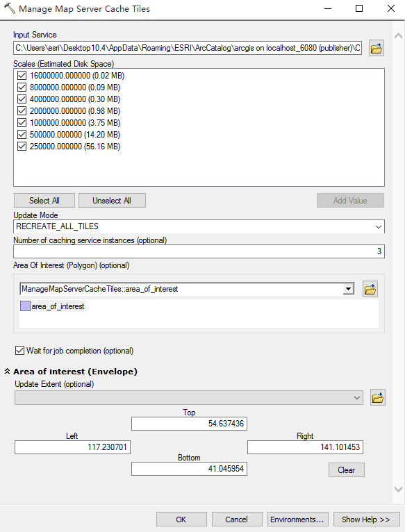This screenshot has width=405, height=532.
Task: Uncheck the 8000000.000000 scale checkbox
Action: [22, 88]
